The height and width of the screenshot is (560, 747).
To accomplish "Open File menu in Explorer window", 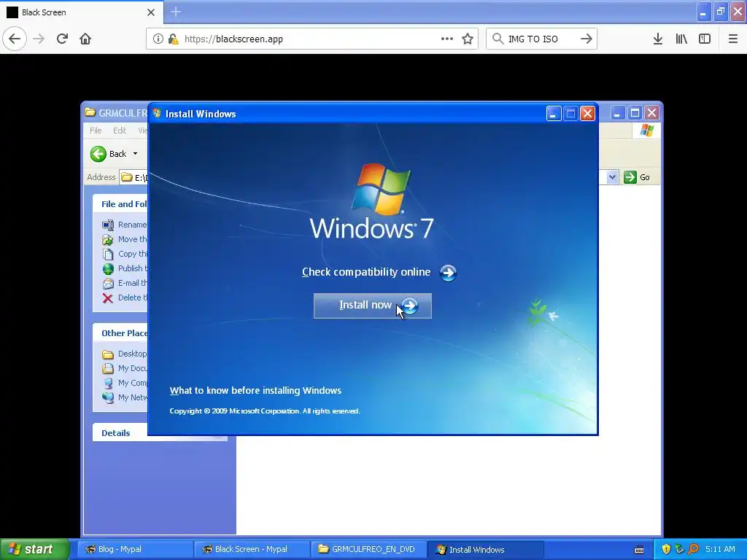I will pos(96,131).
